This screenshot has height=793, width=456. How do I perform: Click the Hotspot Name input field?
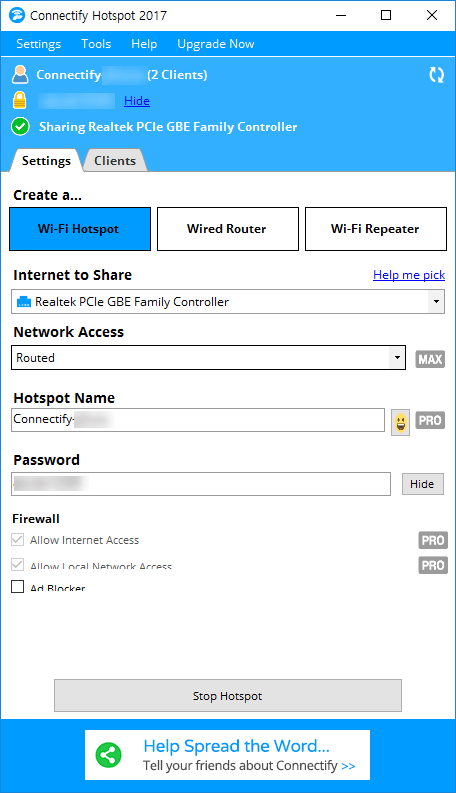pos(198,420)
